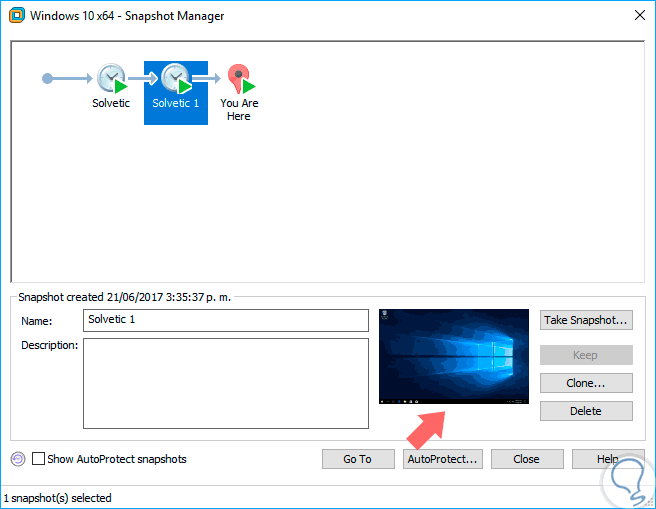This screenshot has height=509, width=656.
Task: Close the Snapshot Manager window via X
Action: 640,15
